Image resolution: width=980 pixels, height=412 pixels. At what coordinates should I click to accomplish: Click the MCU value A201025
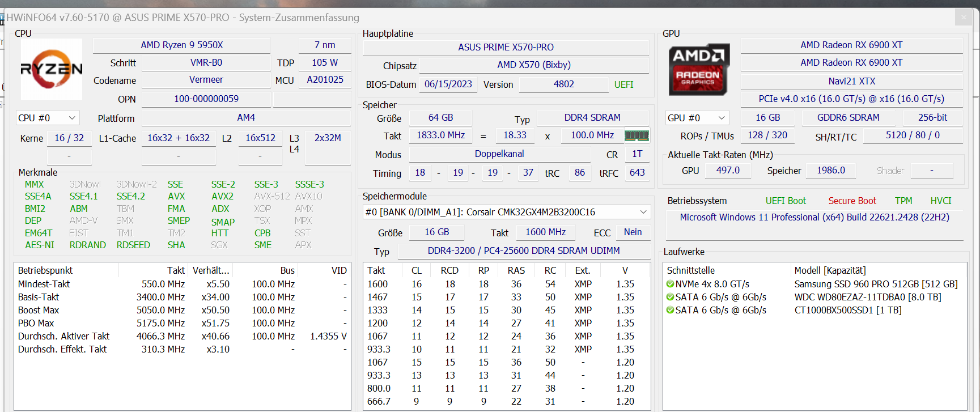[325, 80]
